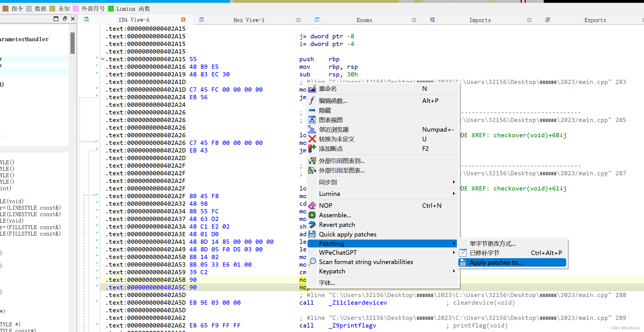Click the navigation band overview bar
Image resolution: width=644 pixels, height=332 pixels.
pos(322,1)
